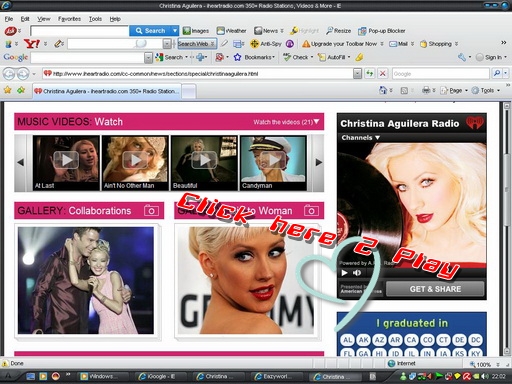Open the Shopping toolbar button
This screenshot has width=512, height=384.
436,44
